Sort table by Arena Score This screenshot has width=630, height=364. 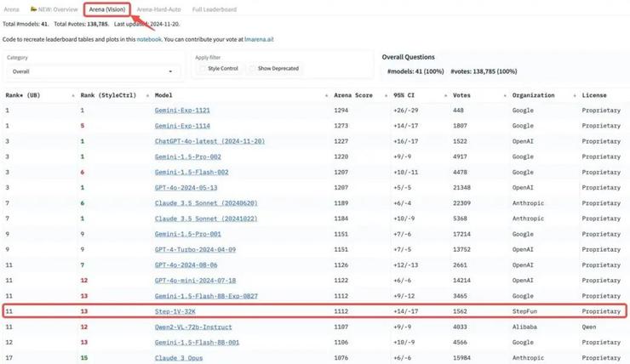[x=385, y=95]
